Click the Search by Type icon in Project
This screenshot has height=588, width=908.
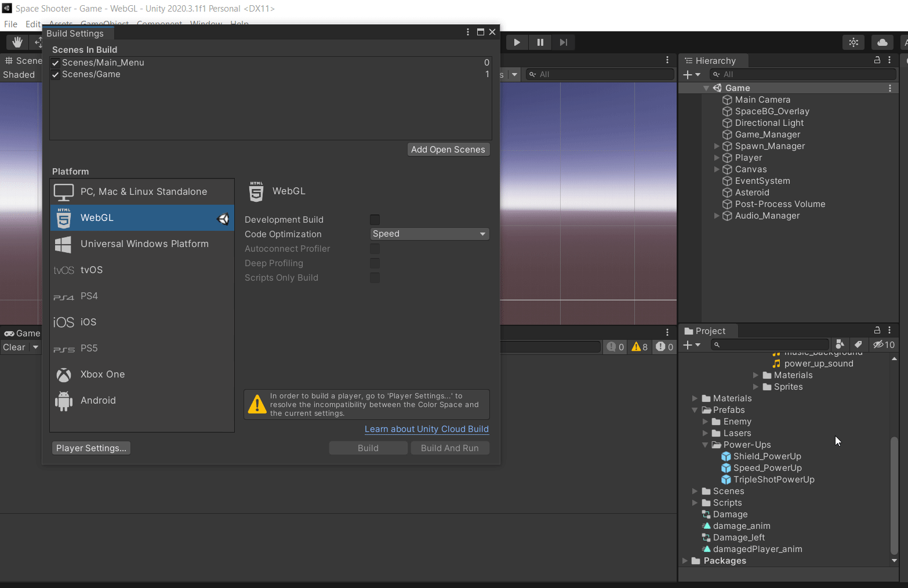pos(840,344)
